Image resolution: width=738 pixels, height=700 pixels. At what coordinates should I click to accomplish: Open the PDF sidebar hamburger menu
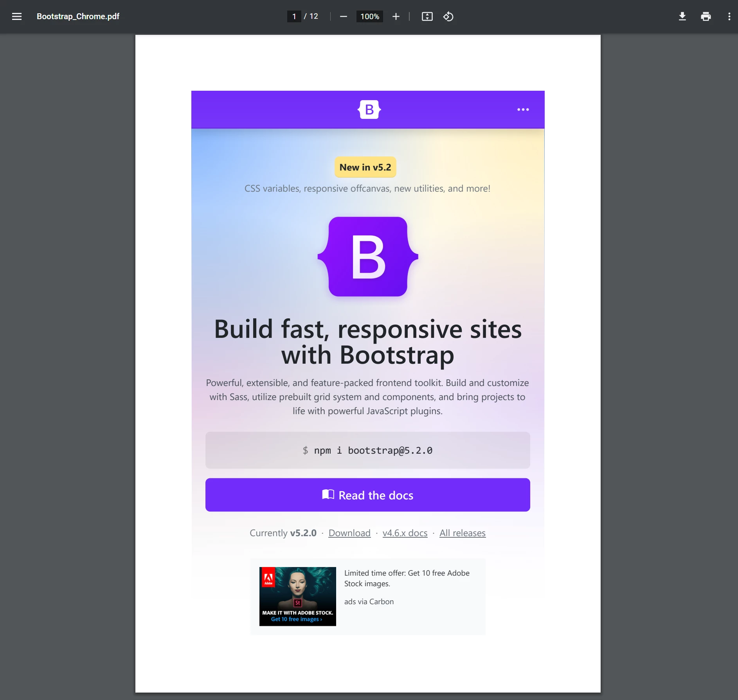tap(17, 16)
